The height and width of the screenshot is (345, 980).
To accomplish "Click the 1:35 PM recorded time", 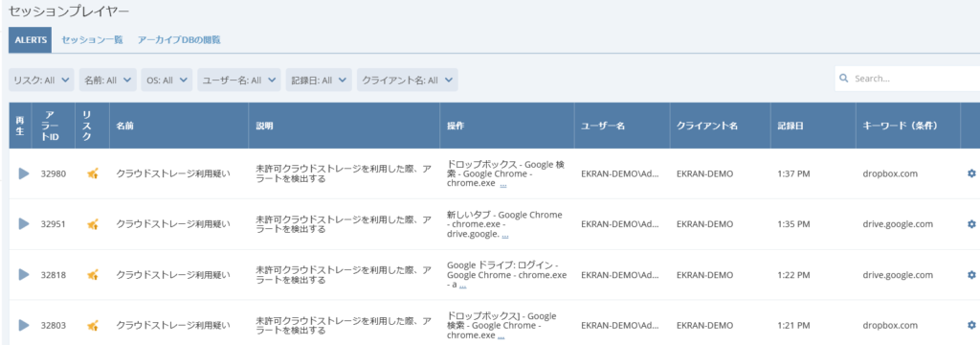I will (793, 223).
